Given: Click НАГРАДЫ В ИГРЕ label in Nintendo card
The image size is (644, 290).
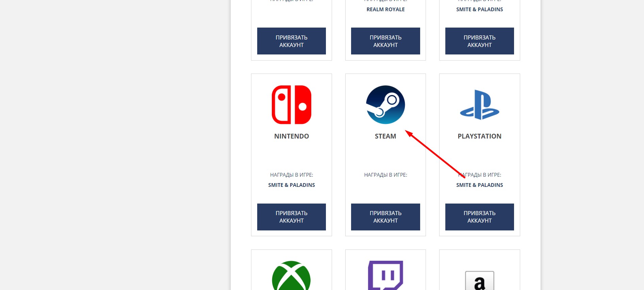Looking at the screenshot, I should [x=292, y=175].
